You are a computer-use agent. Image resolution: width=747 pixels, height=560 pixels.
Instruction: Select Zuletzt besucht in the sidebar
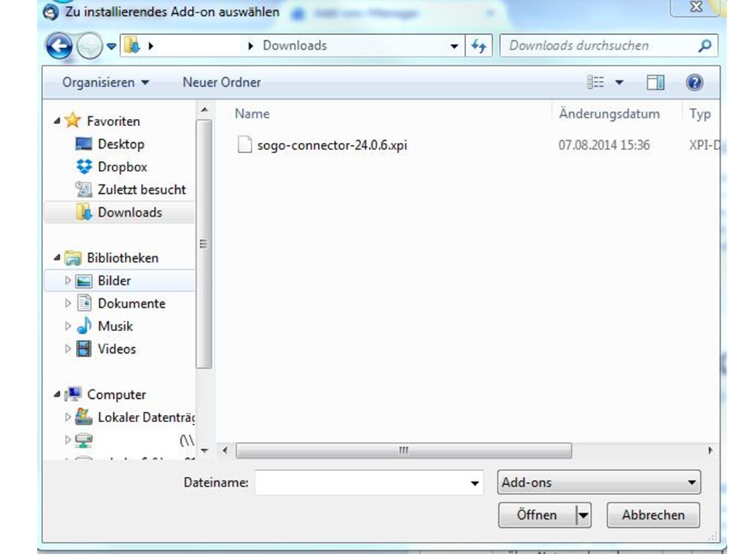click(142, 190)
